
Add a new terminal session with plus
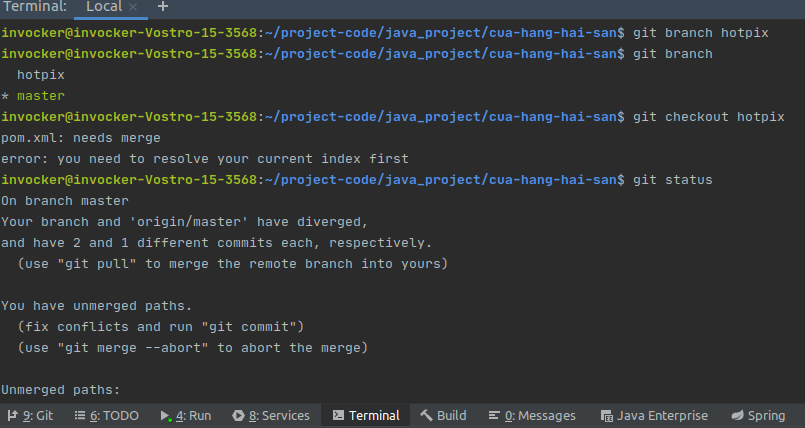[x=163, y=7]
